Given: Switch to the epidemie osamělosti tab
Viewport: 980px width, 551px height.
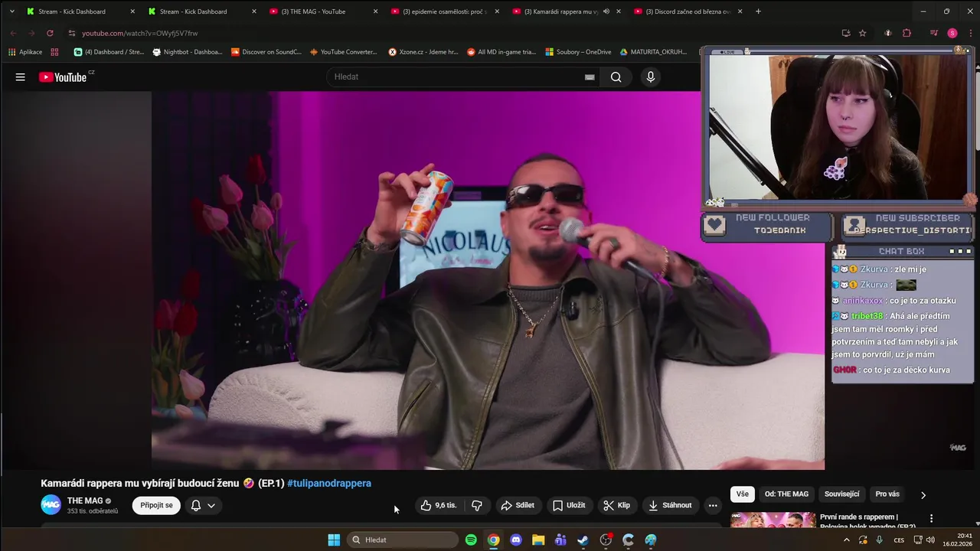Looking at the screenshot, I should pos(445,11).
